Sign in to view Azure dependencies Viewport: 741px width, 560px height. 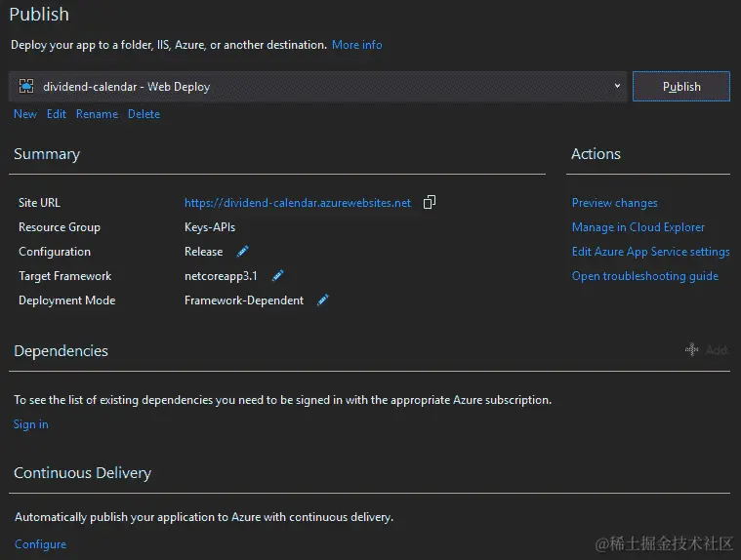click(x=30, y=424)
